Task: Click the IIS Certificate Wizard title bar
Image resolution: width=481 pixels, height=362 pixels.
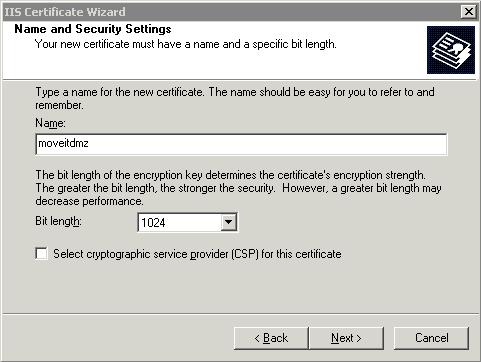Action: [x=230, y=12]
